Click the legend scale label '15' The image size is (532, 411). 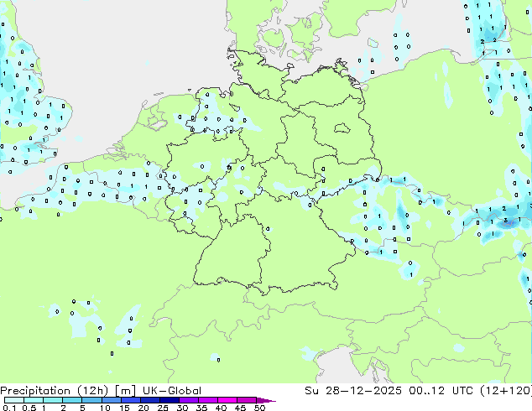click(124, 408)
